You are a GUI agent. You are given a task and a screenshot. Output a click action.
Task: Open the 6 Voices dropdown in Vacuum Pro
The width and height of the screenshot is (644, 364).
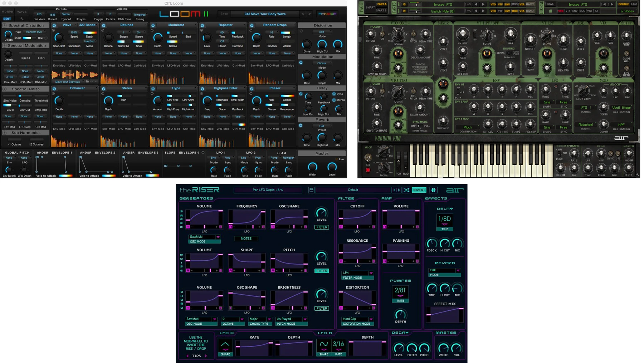click(627, 11)
